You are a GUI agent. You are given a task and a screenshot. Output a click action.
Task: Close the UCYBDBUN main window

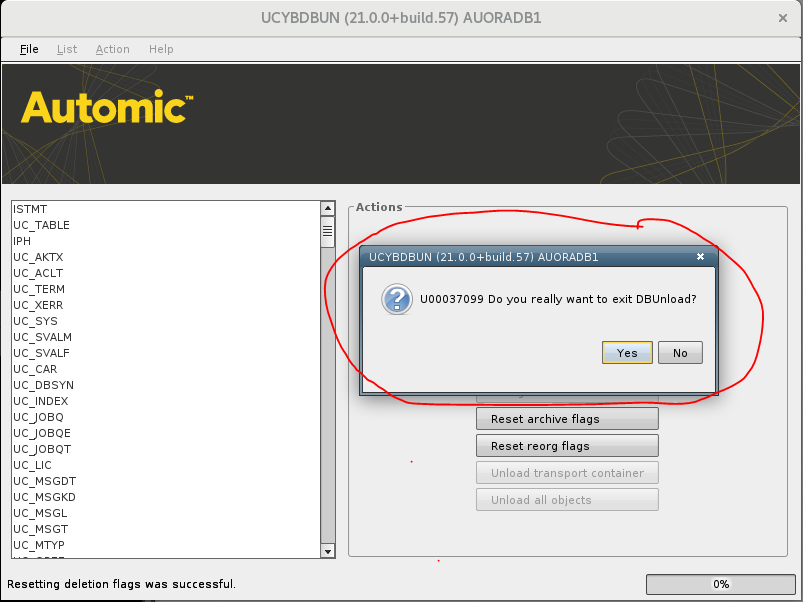[783, 18]
